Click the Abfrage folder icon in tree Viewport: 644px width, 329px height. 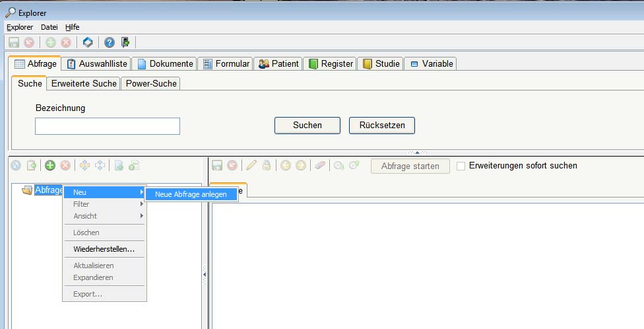click(27, 190)
